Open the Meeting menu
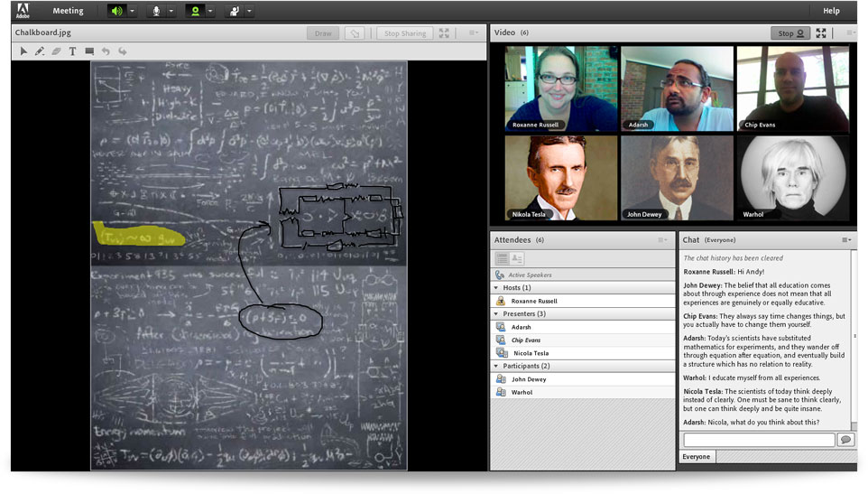Image resolution: width=868 pixels, height=494 pixels. 68,11
